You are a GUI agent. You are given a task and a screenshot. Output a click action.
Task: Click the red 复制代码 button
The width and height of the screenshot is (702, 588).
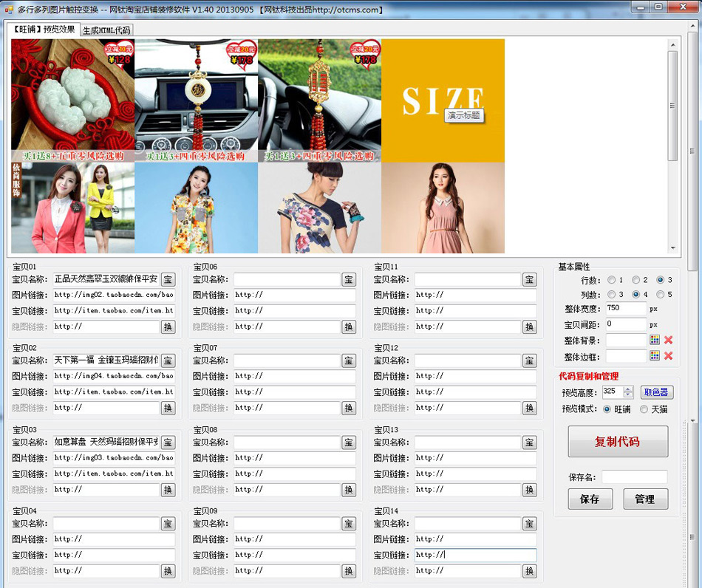tap(618, 440)
